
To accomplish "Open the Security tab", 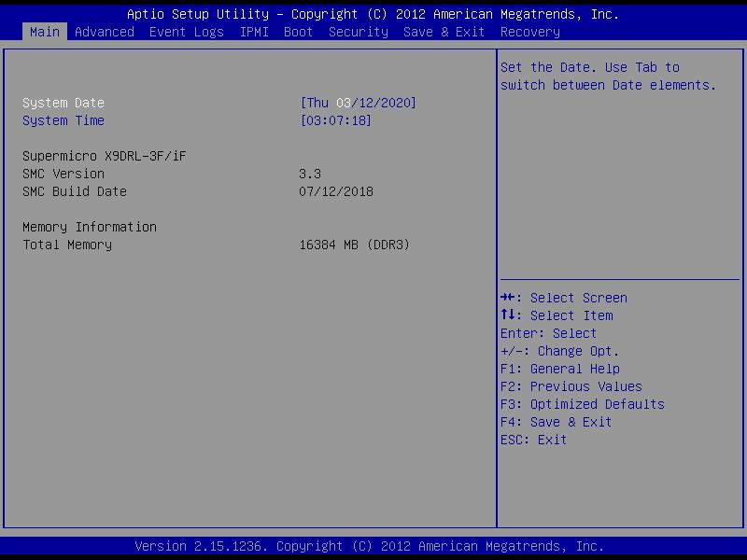I will pyautogui.click(x=359, y=32).
